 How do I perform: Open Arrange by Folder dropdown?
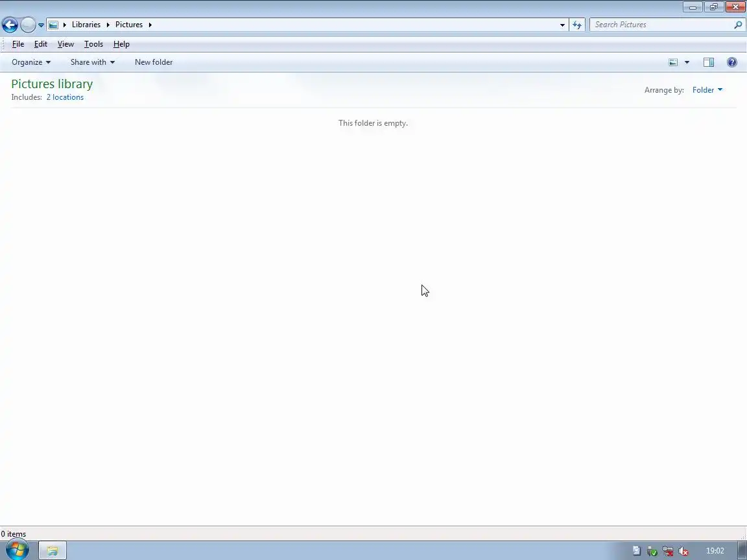pos(707,90)
